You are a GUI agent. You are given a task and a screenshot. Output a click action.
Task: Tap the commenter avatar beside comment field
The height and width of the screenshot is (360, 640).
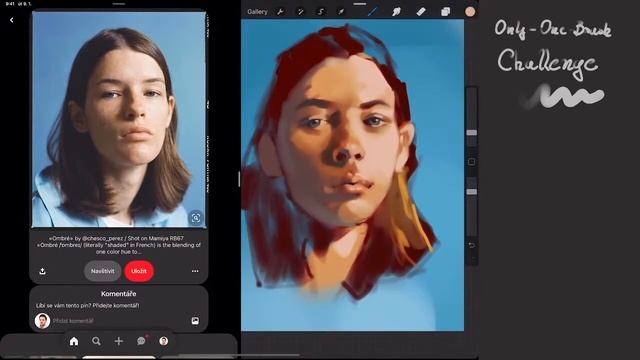coord(42,321)
